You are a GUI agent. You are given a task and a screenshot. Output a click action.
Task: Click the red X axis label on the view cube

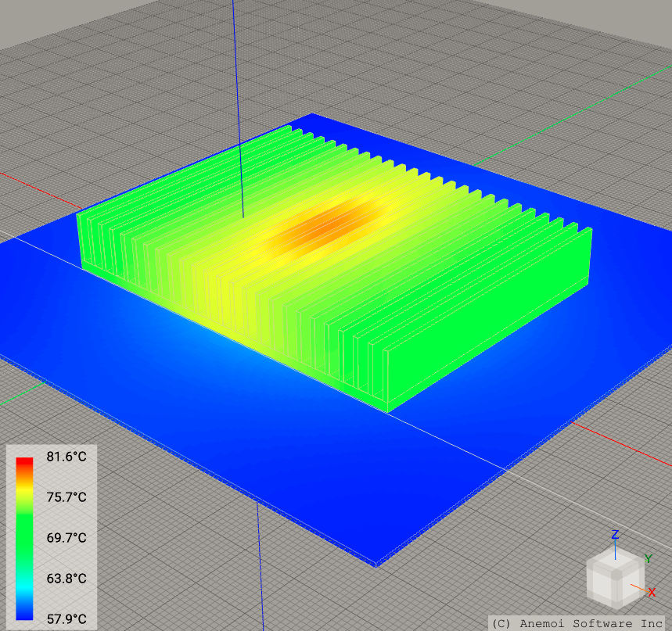(652, 593)
